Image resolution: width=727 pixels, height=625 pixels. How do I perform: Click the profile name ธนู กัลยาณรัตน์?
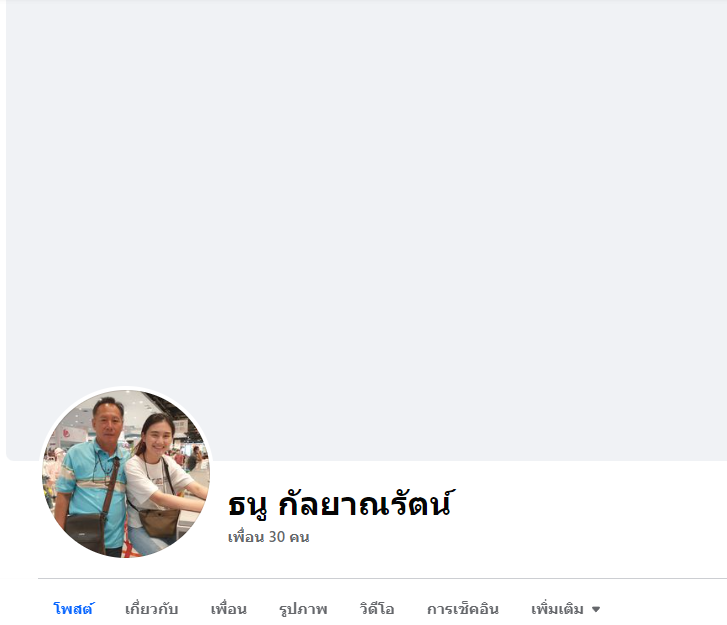tap(341, 504)
